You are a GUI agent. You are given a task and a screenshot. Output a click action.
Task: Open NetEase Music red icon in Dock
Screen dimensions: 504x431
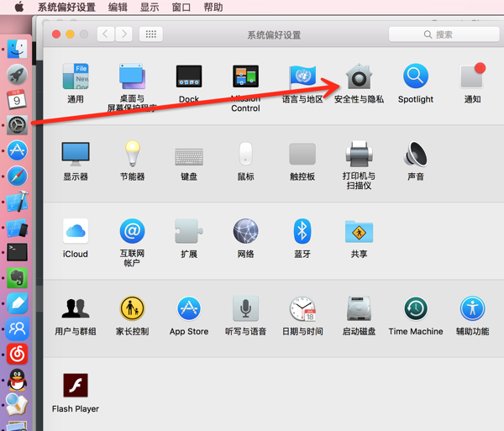click(x=17, y=354)
